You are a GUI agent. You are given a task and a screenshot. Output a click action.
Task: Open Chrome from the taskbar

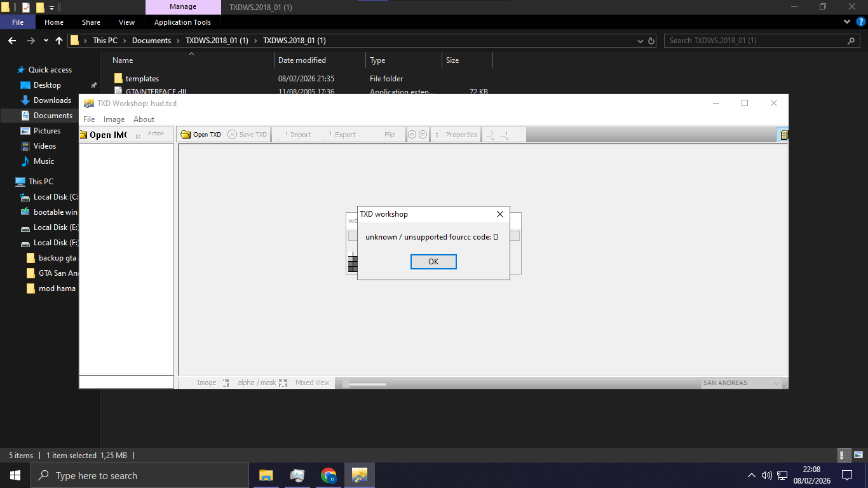[x=329, y=475]
